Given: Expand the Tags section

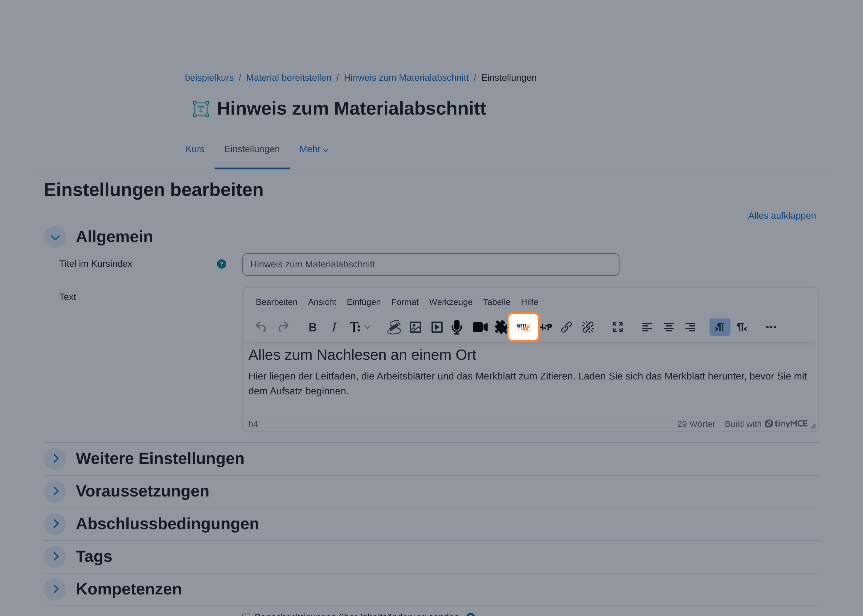Looking at the screenshot, I should click(x=55, y=557).
